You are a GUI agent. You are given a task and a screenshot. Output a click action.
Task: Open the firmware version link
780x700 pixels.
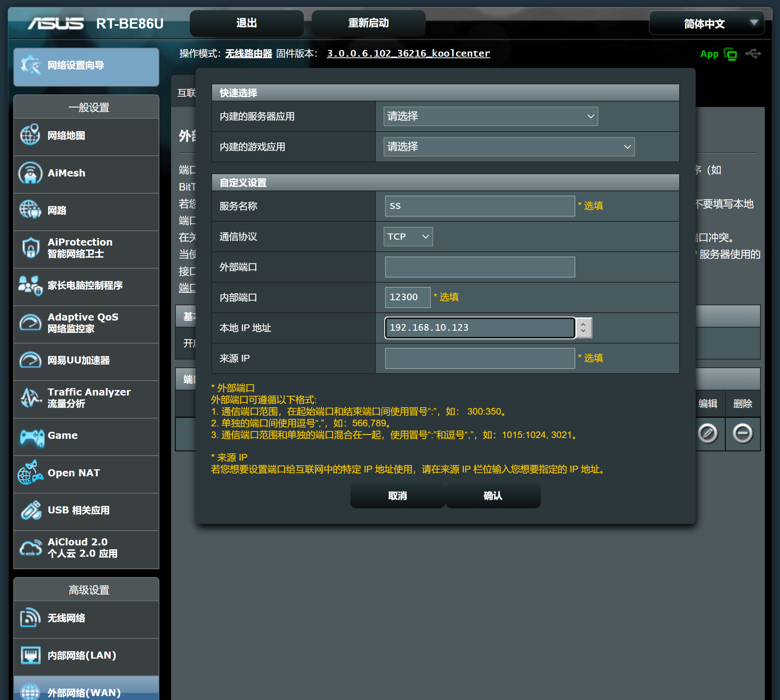coord(409,53)
